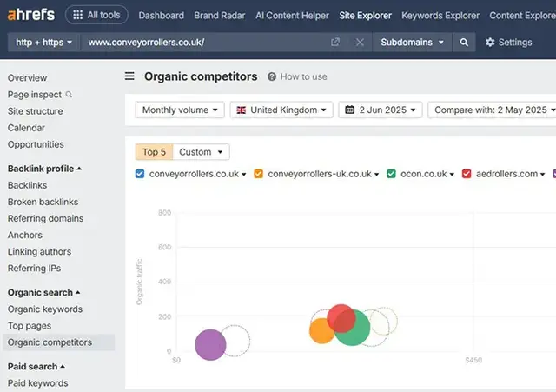
Task: Click into the URL input field
Action: click(x=204, y=43)
